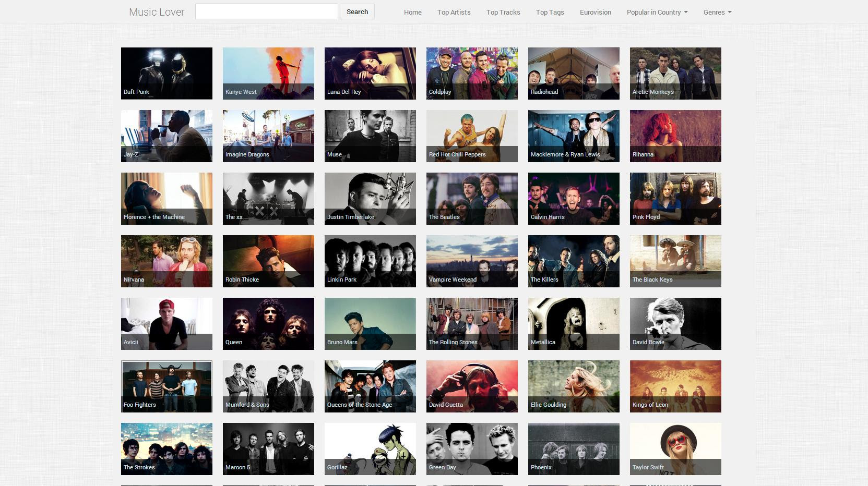Select the Queen thumbnail
The height and width of the screenshot is (486, 868).
[x=268, y=324]
